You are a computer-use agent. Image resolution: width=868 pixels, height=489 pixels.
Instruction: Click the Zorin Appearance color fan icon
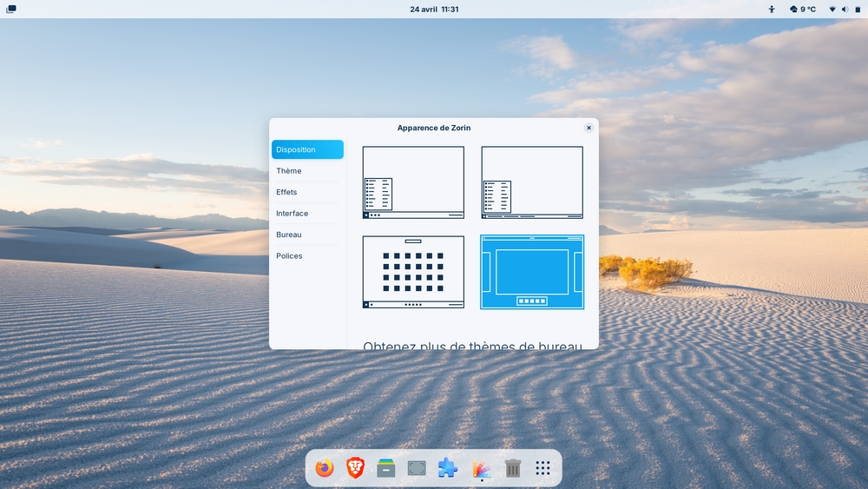(482, 468)
